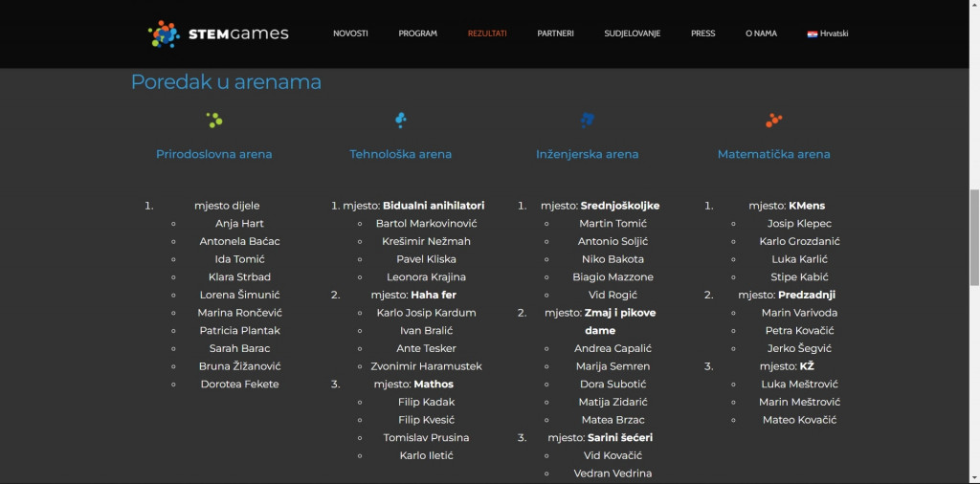Click the Prirodoslovna arena heading
Screen dimensions: 980x484
(214, 154)
